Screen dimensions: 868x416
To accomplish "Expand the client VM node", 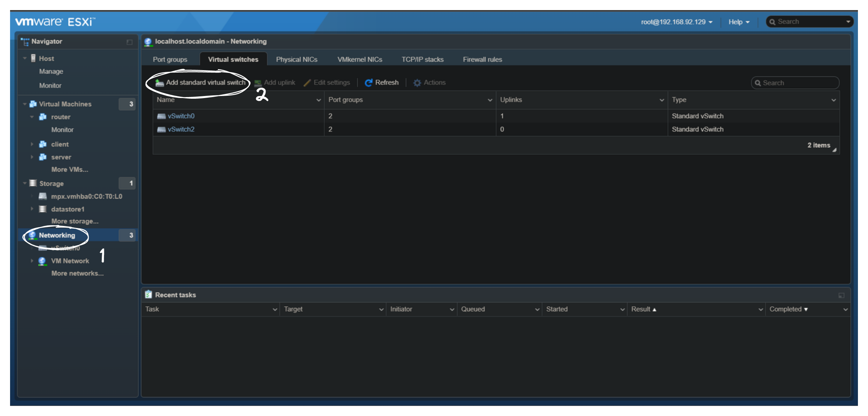I will 32,144.
